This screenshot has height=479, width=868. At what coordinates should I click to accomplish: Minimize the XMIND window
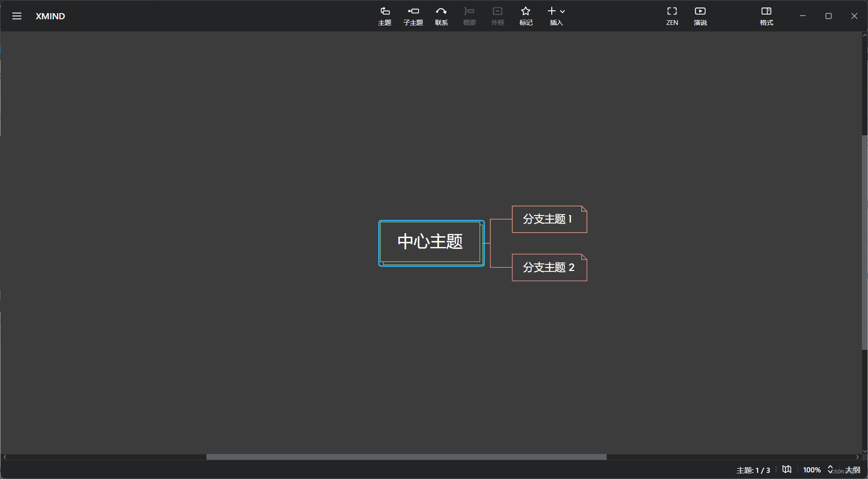(x=803, y=16)
